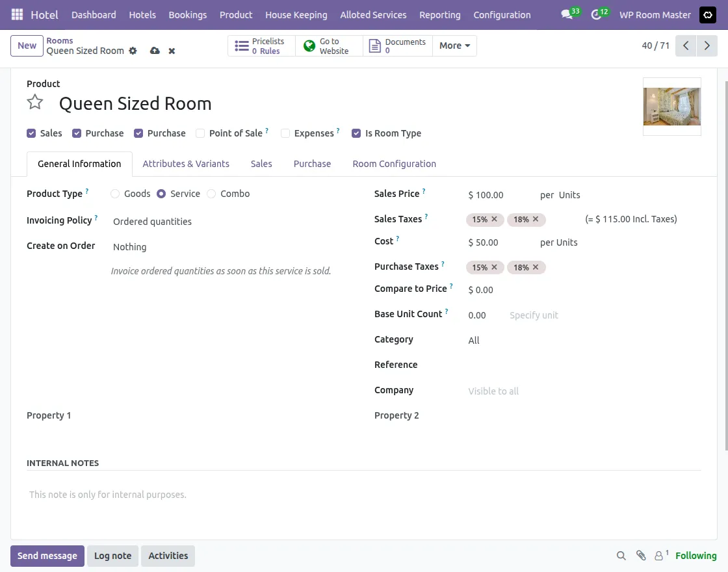Discard changes with the X icon

tap(172, 51)
